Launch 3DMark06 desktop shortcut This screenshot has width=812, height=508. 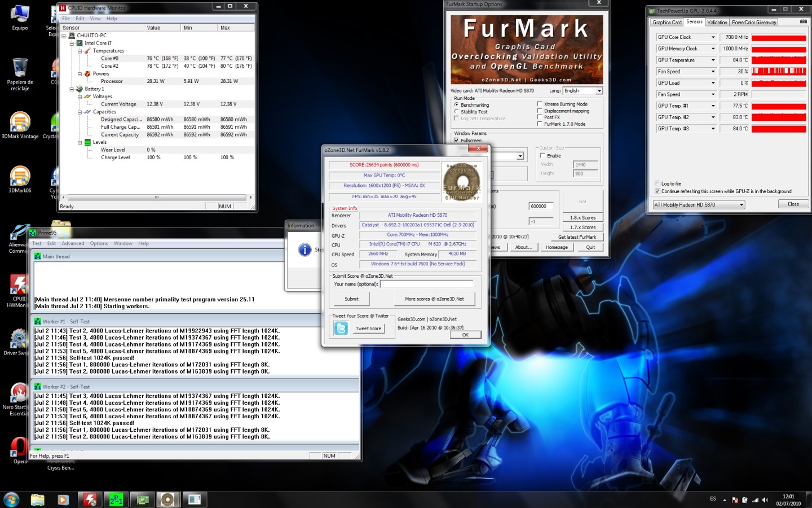pos(20,178)
